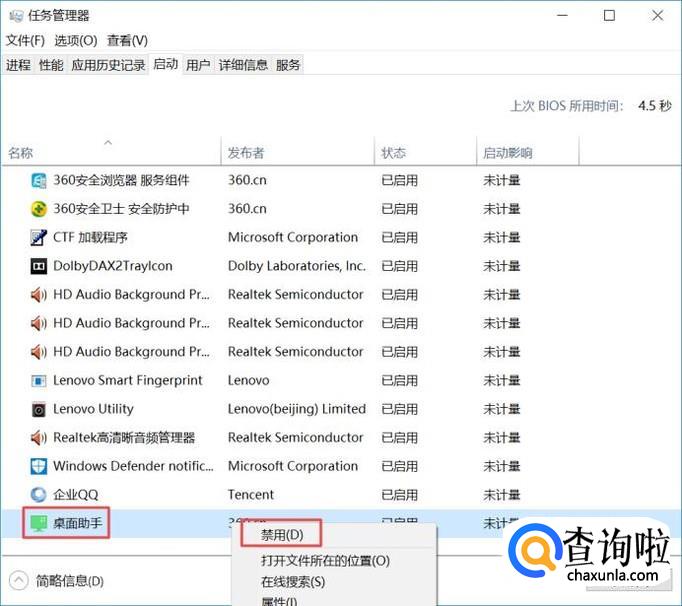Click the CTF 加载程序 pen icon
The width and height of the screenshot is (682, 606).
pyautogui.click(x=39, y=238)
